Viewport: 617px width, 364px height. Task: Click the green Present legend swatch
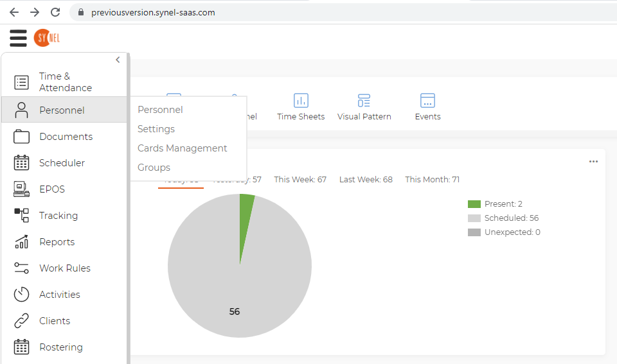(x=474, y=204)
